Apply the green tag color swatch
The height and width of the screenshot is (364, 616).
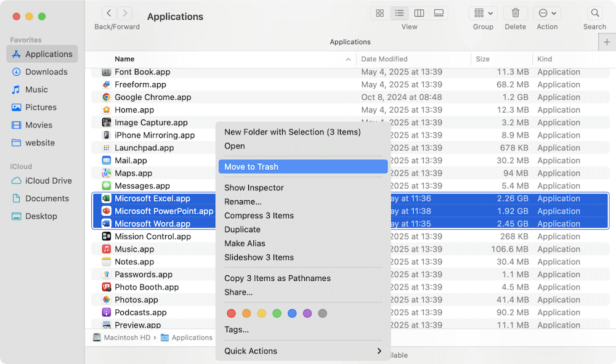[x=277, y=313]
